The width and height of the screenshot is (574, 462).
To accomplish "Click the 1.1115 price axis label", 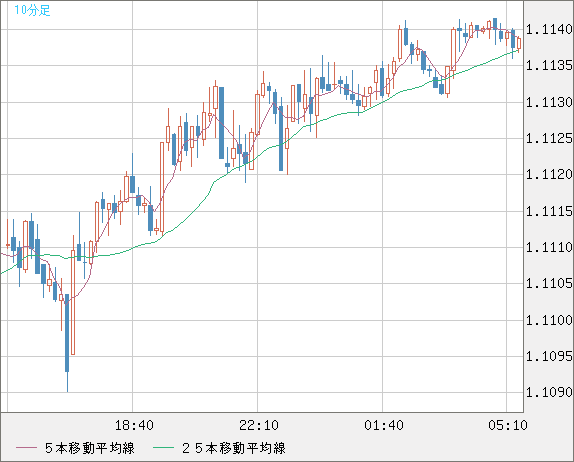I will pyautogui.click(x=549, y=211).
